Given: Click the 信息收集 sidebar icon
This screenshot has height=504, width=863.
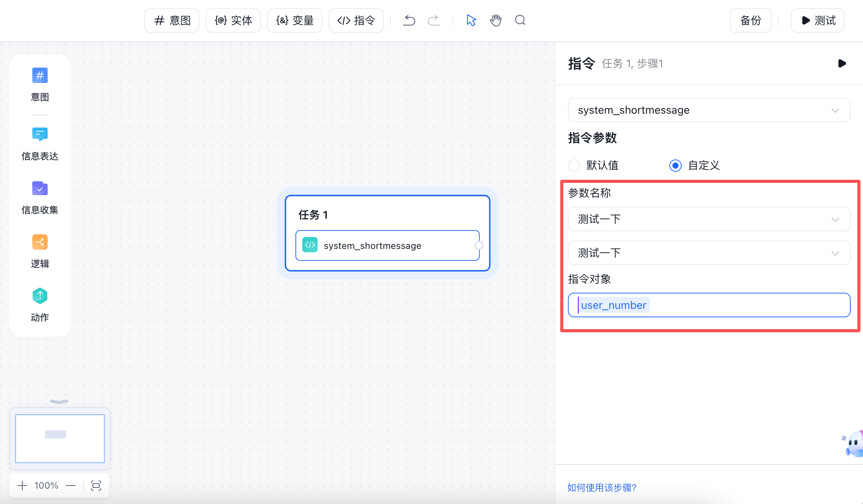Looking at the screenshot, I should pyautogui.click(x=40, y=188).
